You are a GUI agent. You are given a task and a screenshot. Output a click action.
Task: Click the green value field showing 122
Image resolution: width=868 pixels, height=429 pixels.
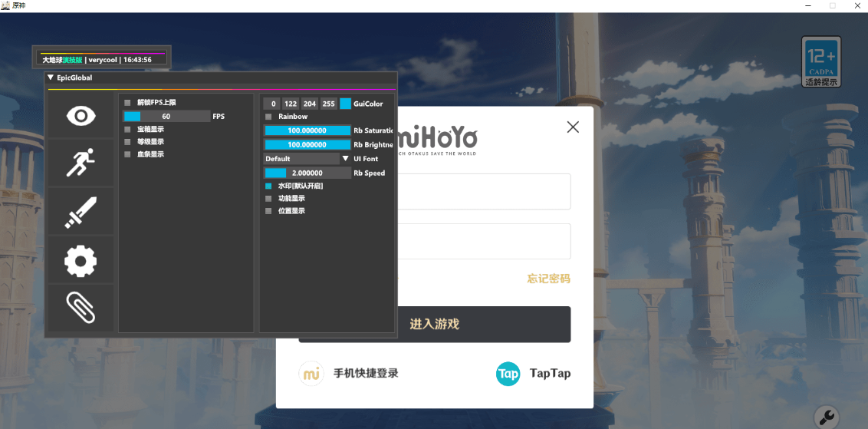291,104
